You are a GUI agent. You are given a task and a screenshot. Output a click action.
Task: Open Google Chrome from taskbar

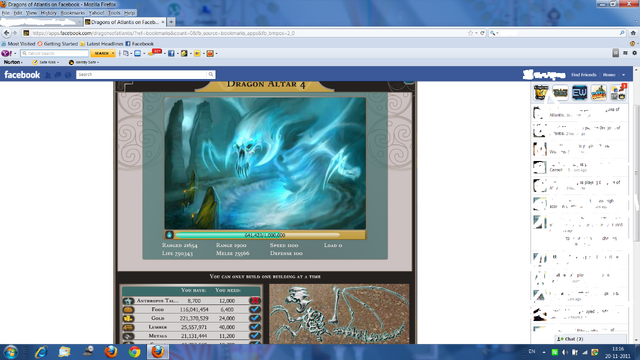134,352
